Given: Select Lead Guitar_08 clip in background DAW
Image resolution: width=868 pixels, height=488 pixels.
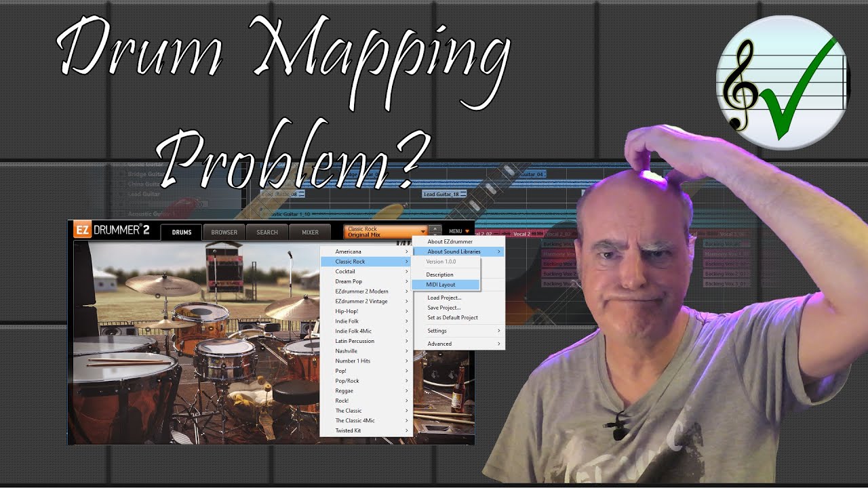Looking at the screenshot, I should (x=282, y=194).
